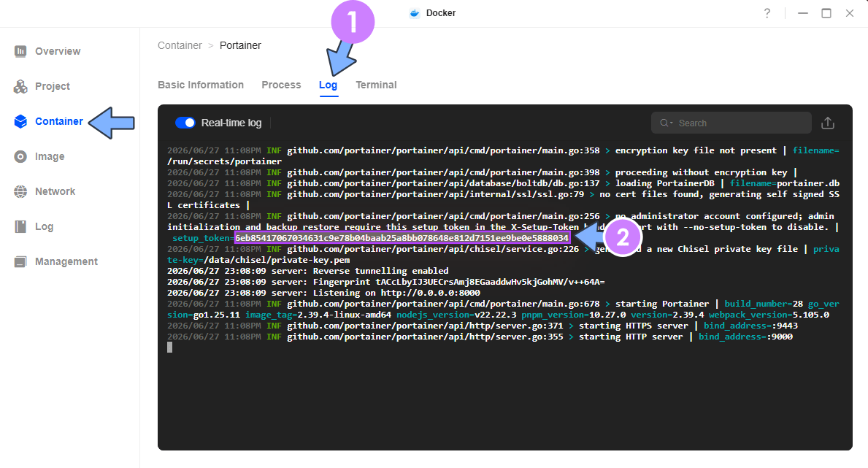The image size is (868, 468).
Task: Open the Log book icon in sidebar
Action: point(20,226)
